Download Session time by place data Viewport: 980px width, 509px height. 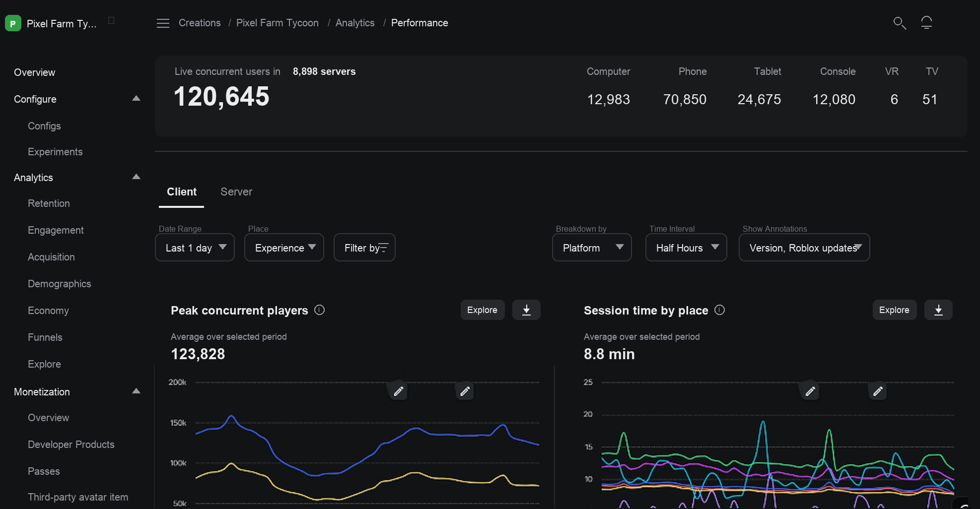click(938, 310)
